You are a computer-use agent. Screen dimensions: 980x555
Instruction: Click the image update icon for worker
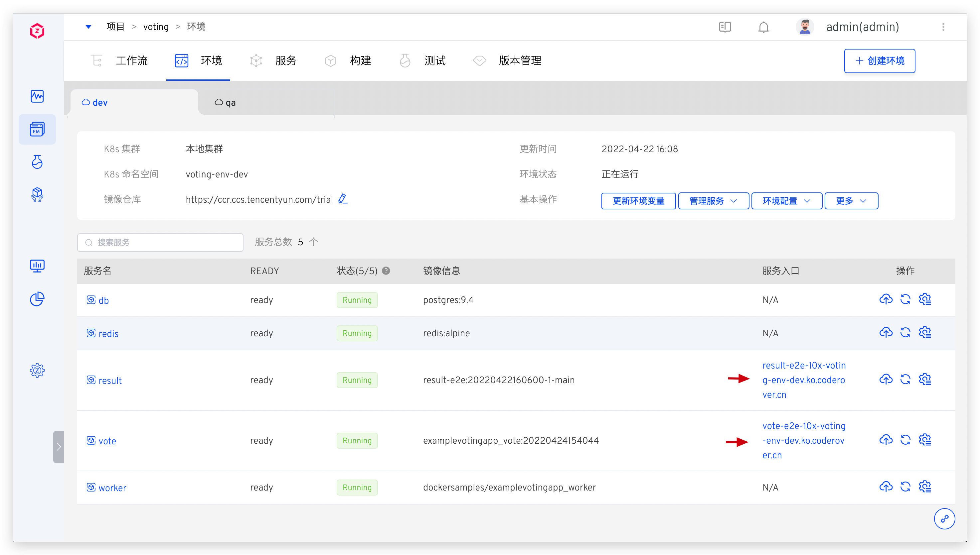(886, 487)
